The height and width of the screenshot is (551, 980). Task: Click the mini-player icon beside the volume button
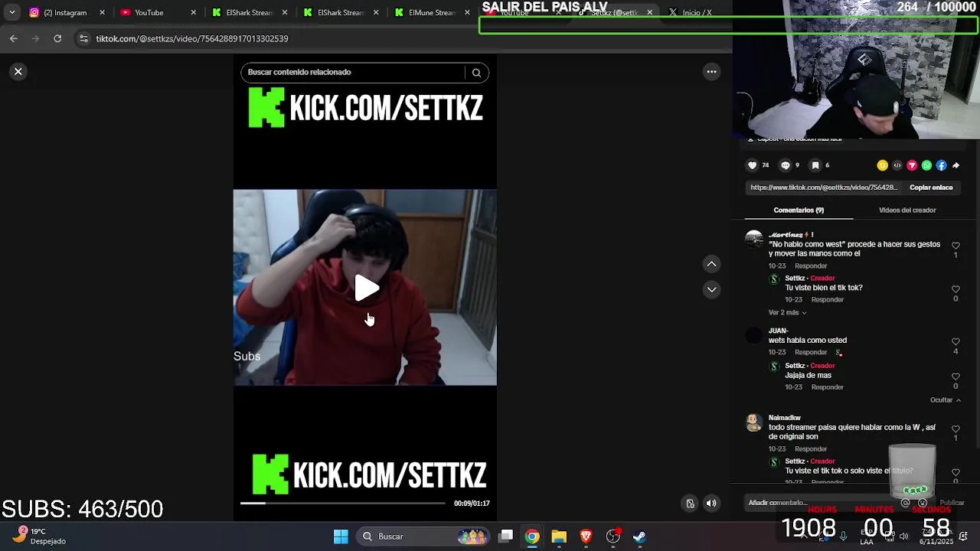click(x=690, y=503)
